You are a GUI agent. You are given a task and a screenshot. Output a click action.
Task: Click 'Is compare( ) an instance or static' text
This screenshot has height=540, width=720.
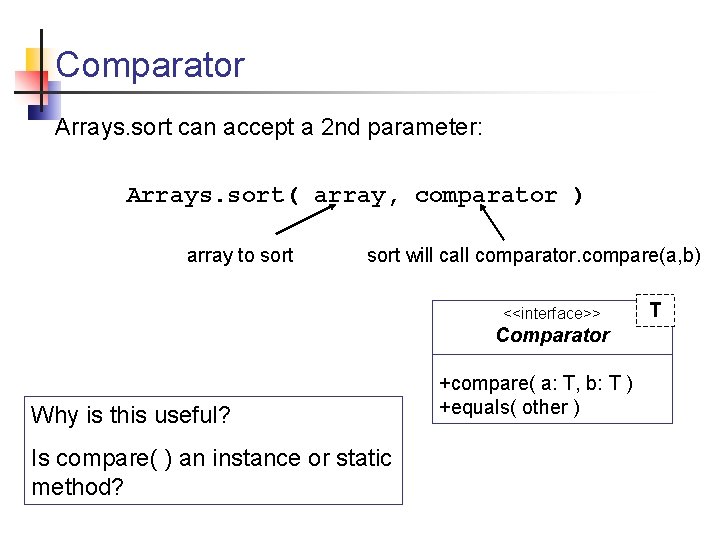point(211,458)
